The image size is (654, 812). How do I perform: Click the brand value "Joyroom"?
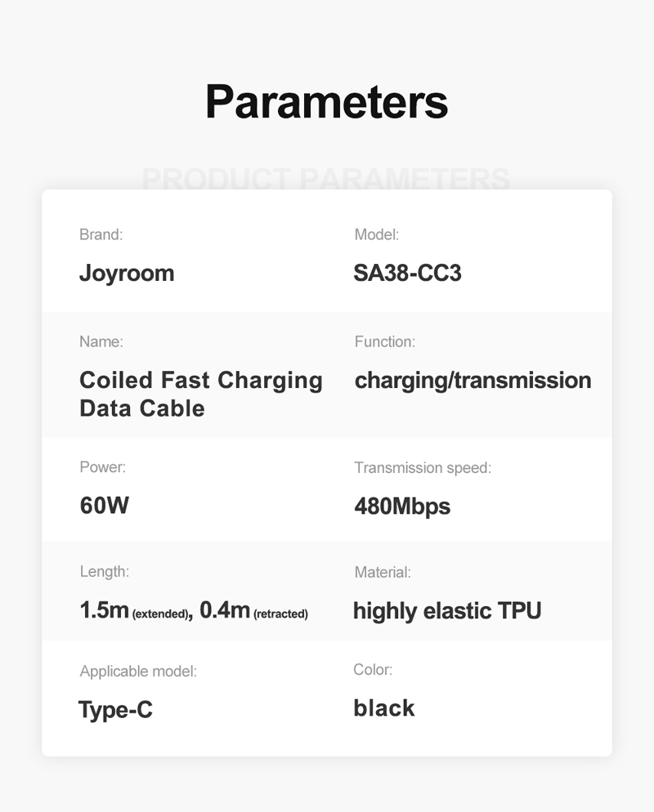coord(127,273)
